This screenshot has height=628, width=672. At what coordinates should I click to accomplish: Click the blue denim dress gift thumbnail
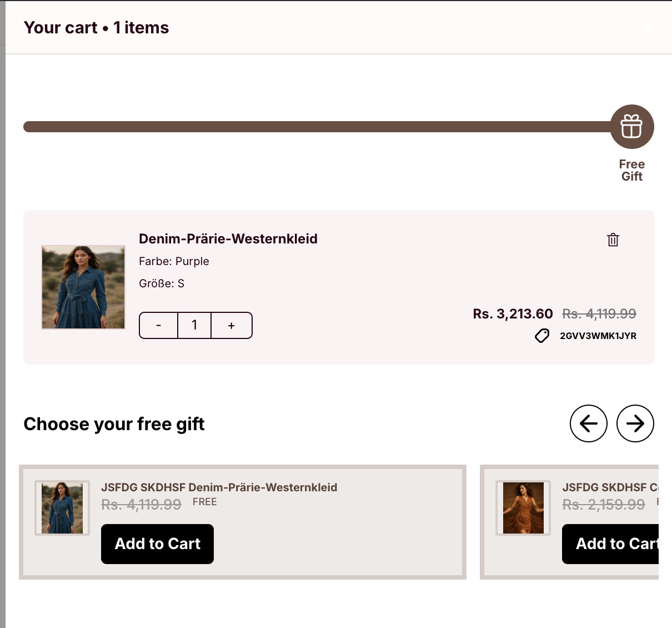pyautogui.click(x=62, y=508)
